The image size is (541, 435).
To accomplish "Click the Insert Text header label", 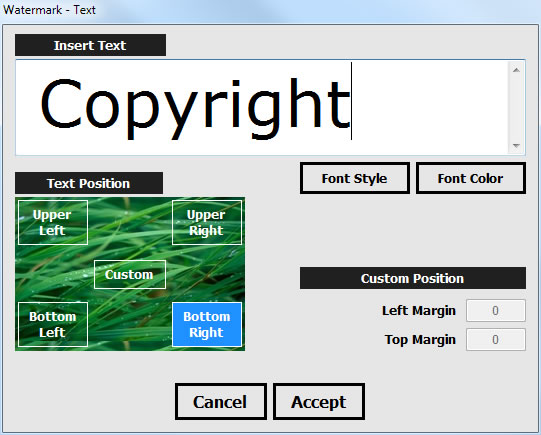I will [90, 45].
